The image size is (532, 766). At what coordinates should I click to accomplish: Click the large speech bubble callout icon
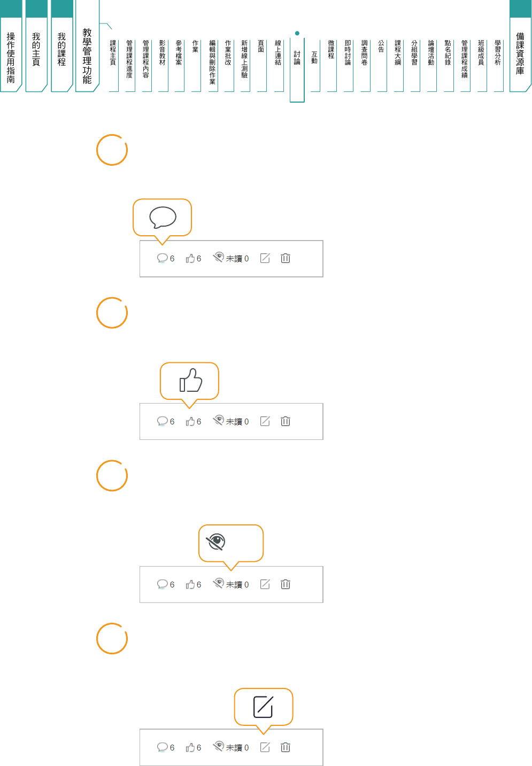(163, 217)
